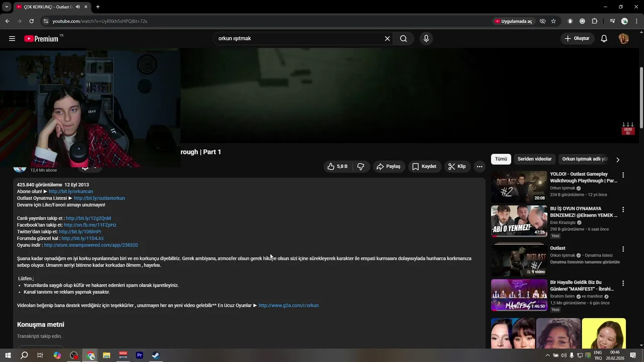Open the bit.ly/106lmPr Twitter link
The image size is (644, 362).
80,232
